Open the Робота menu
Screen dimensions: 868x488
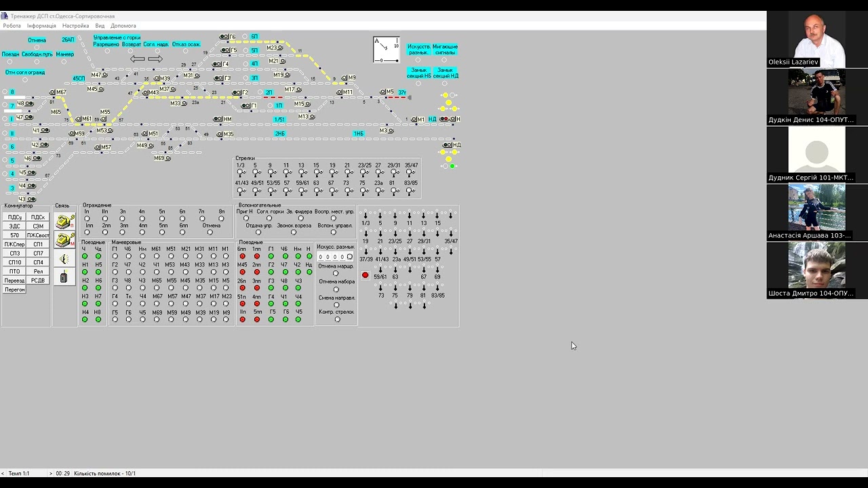coord(12,26)
